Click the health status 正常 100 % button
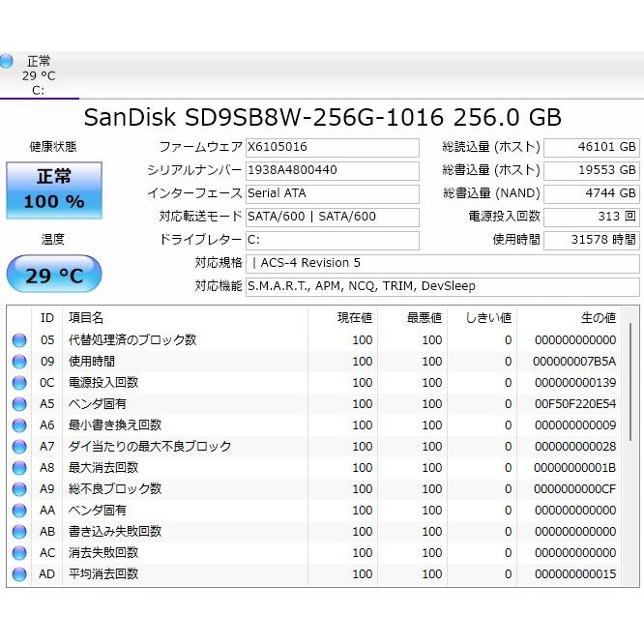Screen dimensions: 644x644 click(54, 190)
